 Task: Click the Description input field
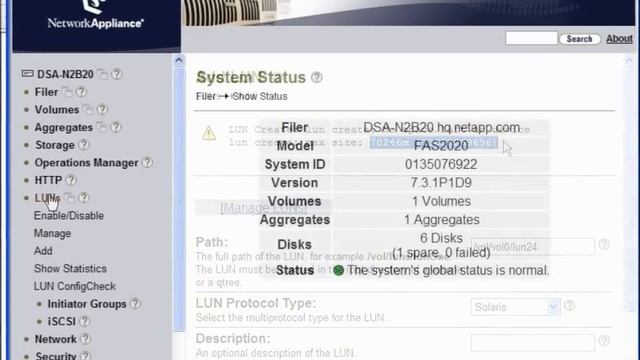(x=533, y=343)
